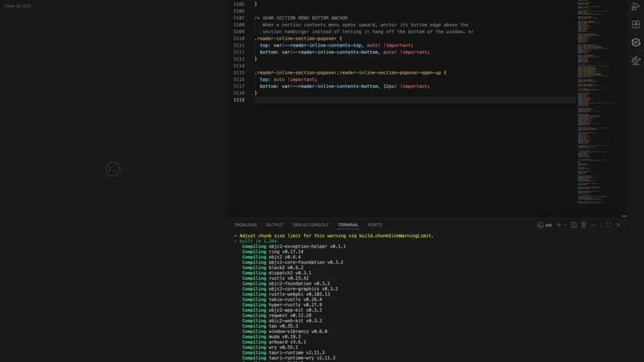Click the terminal-prompt logo in the left panel

pyautogui.click(x=113, y=169)
